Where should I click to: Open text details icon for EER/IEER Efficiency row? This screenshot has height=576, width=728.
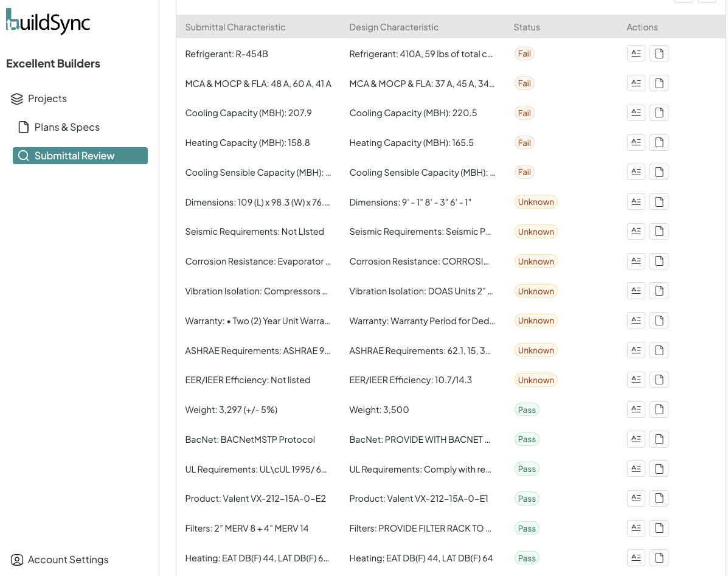click(636, 380)
